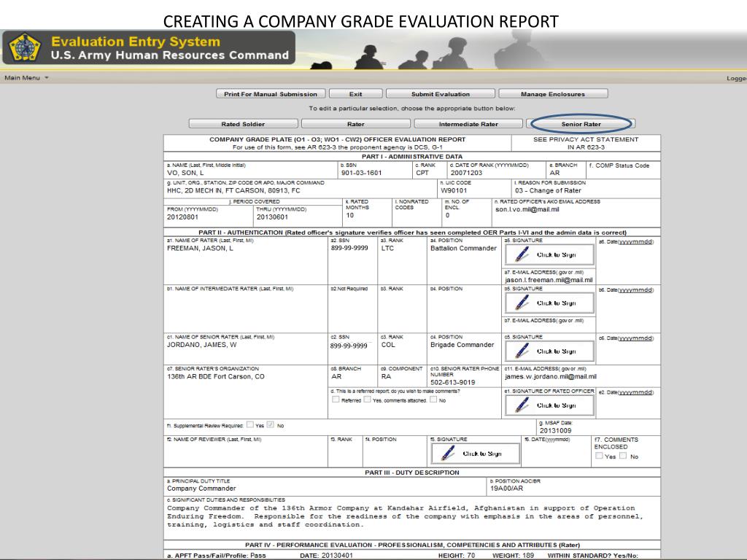Click the Army HRC emblem logo
Image resolution: width=747 pixels, height=560 pixels.
[x=25, y=47]
